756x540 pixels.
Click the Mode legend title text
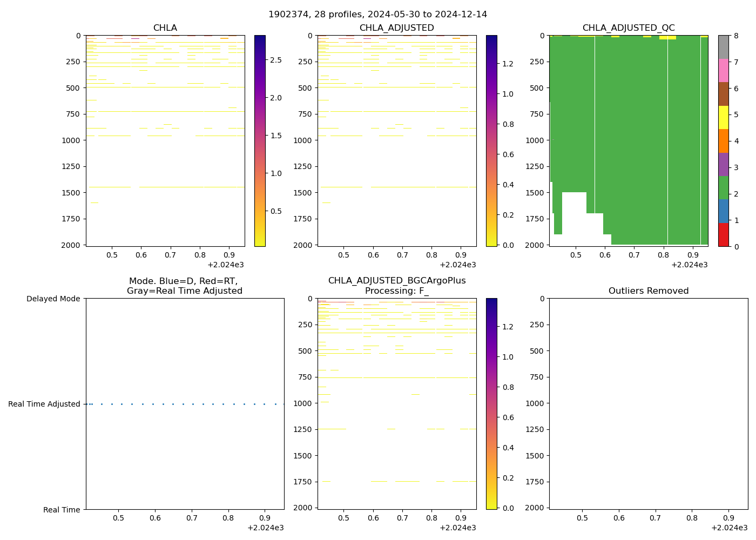184,286
